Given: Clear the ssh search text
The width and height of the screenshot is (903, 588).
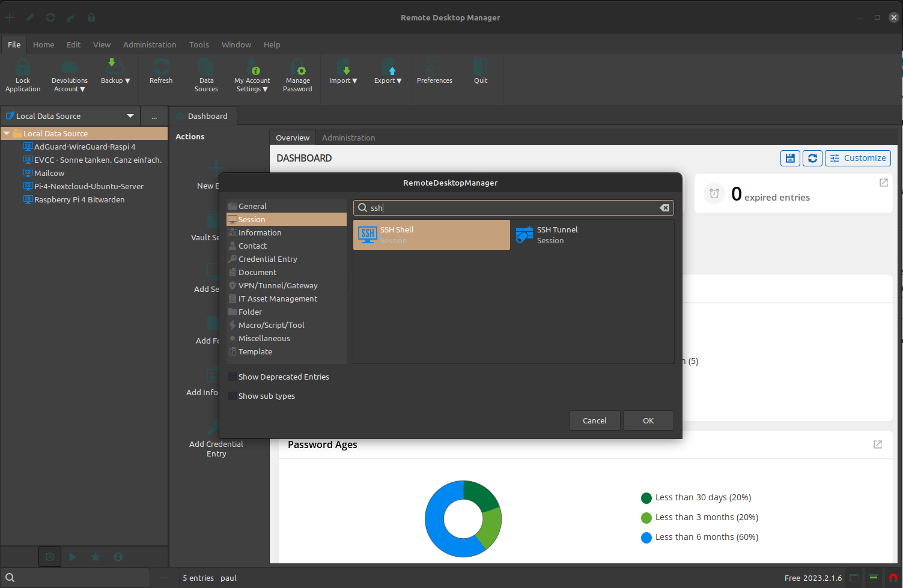Looking at the screenshot, I should [664, 208].
